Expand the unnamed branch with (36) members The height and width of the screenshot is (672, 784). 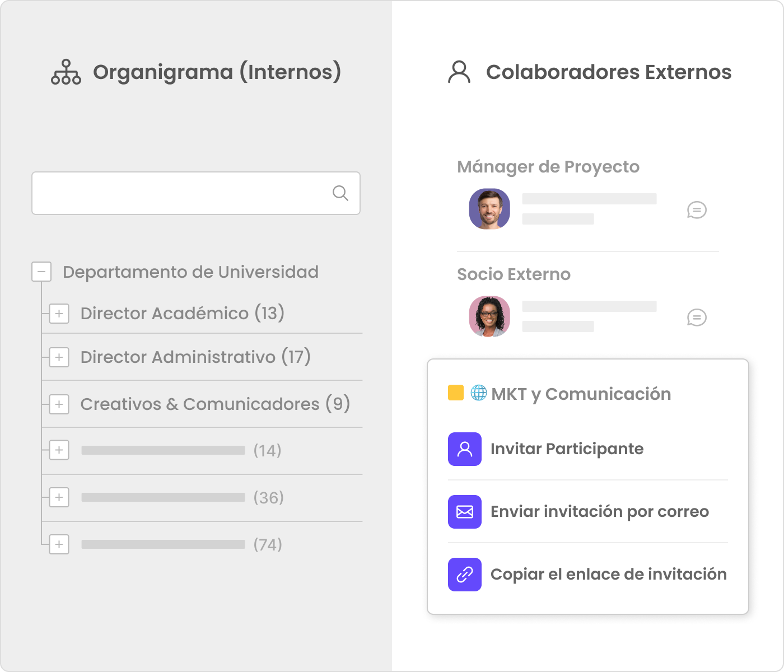pos(59,497)
